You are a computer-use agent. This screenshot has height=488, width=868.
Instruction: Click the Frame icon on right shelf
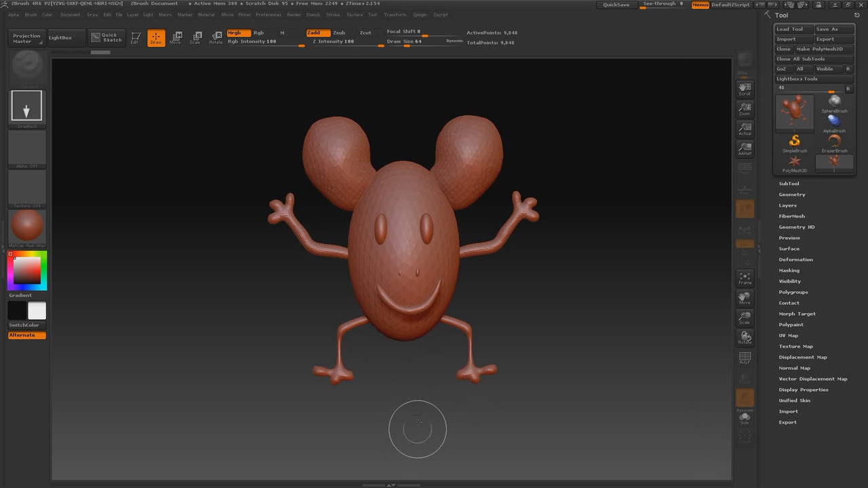pyautogui.click(x=745, y=278)
